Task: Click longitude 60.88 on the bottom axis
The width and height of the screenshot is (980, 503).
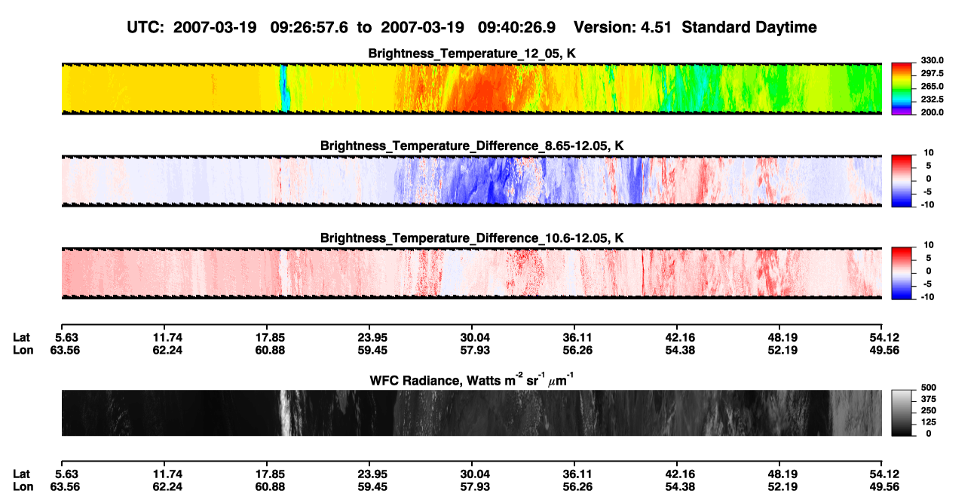Action: tap(270, 487)
